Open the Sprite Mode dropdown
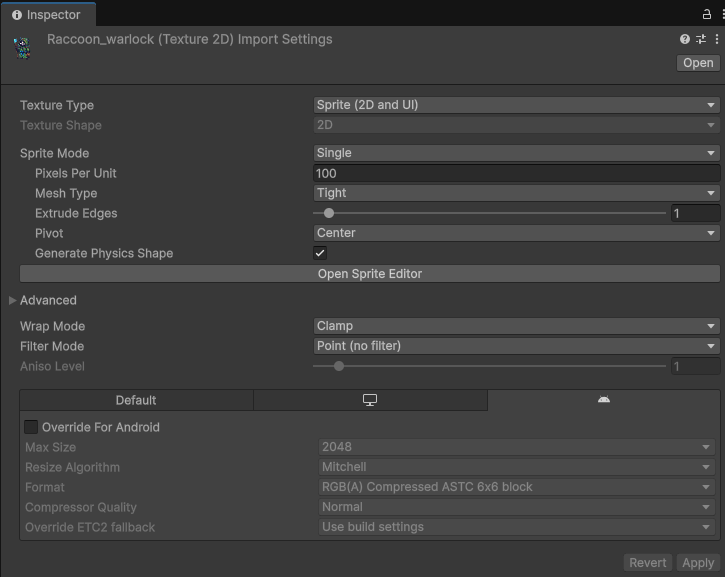This screenshot has width=725, height=577. (516, 153)
